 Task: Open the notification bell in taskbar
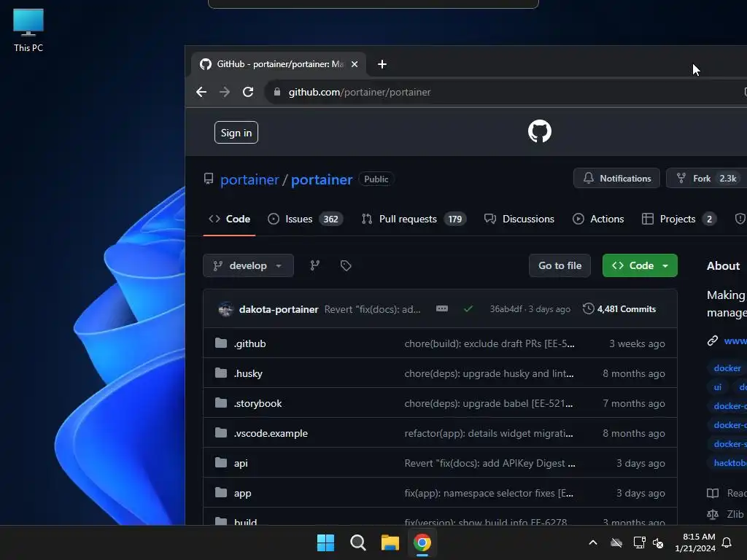pos(727,542)
